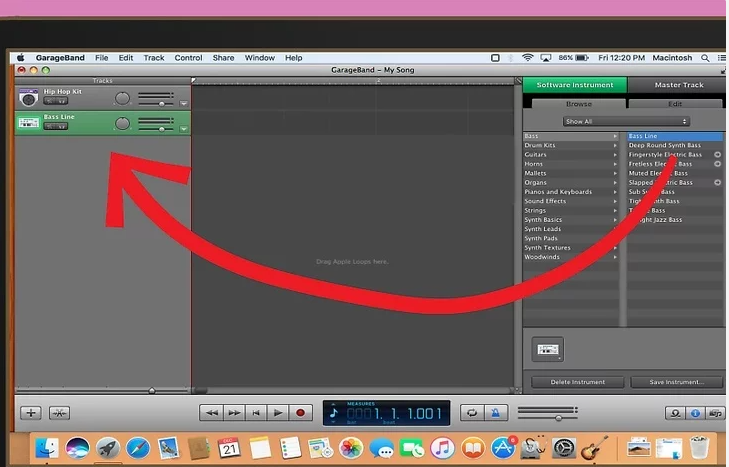Click the timeline zoom slider handle

pyautogui.click(x=152, y=390)
